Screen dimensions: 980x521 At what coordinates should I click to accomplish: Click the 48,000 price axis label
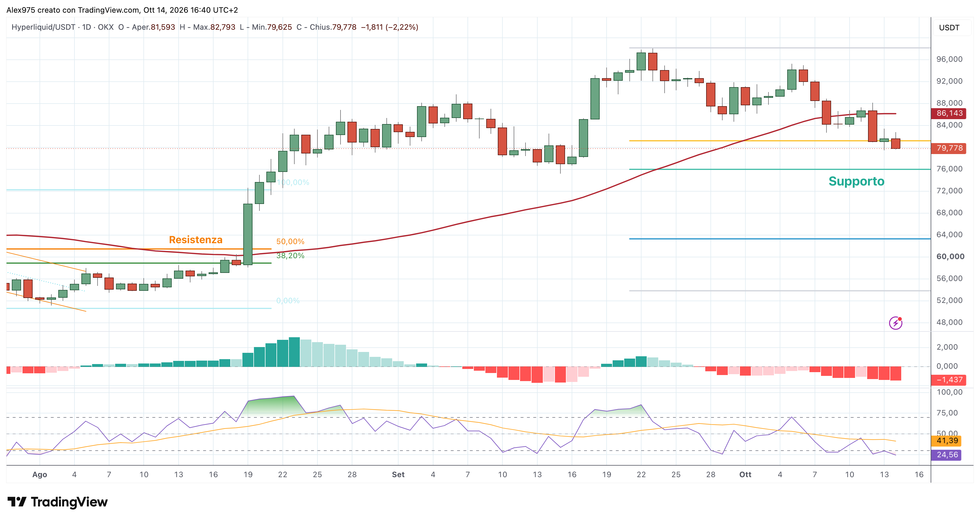[x=949, y=322]
